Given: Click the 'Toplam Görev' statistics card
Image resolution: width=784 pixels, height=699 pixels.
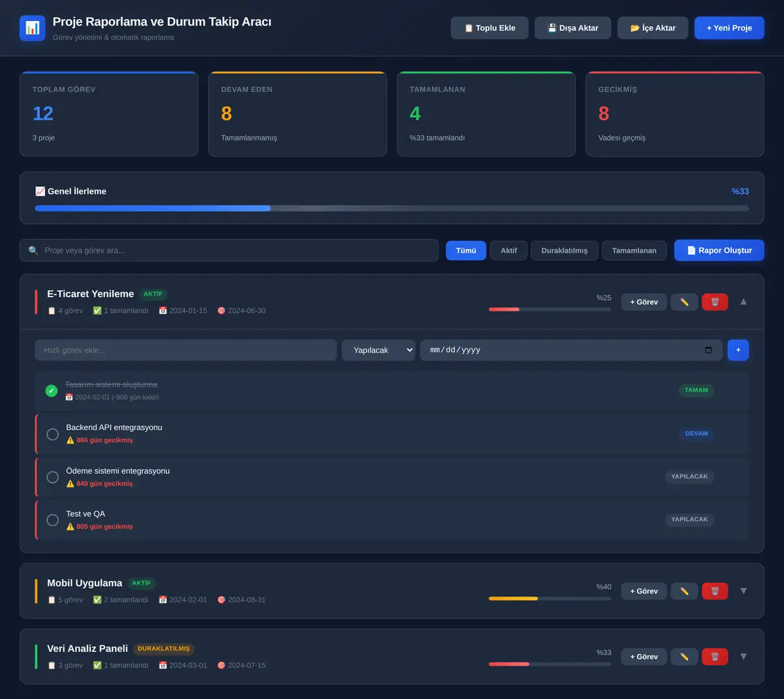Looking at the screenshot, I should (109, 114).
